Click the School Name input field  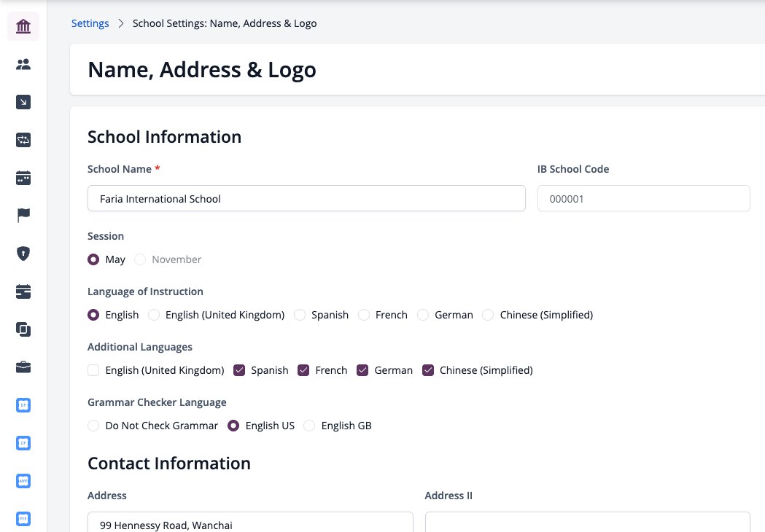(x=306, y=198)
